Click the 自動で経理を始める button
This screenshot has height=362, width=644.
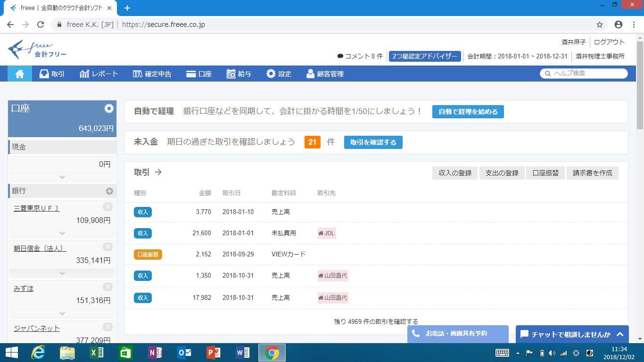click(x=468, y=112)
